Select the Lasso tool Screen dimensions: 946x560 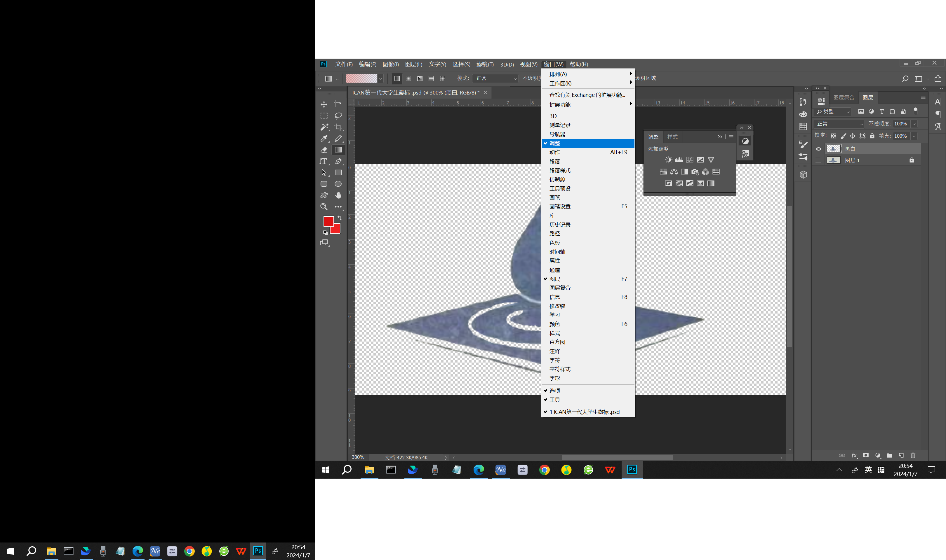pyautogui.click(x=338, y=116)
